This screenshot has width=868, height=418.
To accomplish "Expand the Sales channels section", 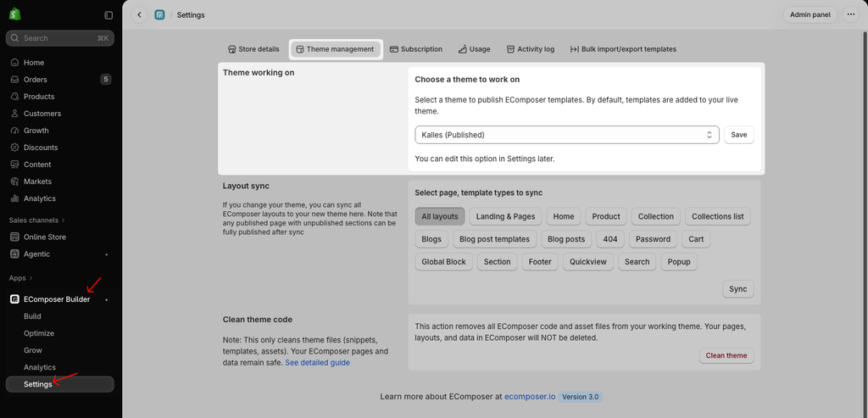I will coord(36,220).
